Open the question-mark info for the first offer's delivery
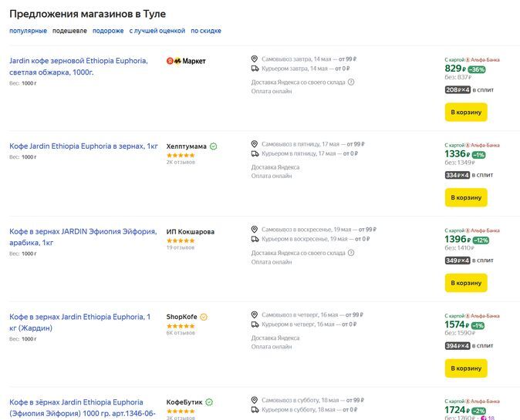Viewport: 520px width, 420px height. 351,82
